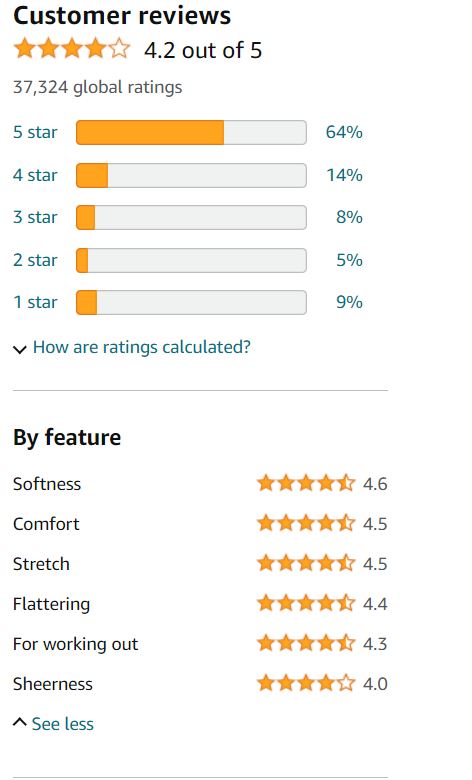The width and height of the screenshot is (472, 780).
Task: Click the 64% percentage link
Action: click(344, 132)
